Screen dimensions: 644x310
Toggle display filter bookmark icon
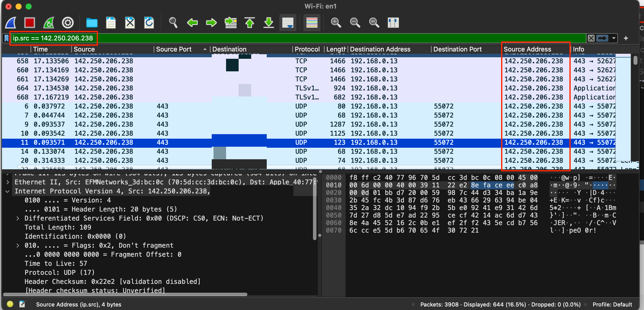coord(7,38)
